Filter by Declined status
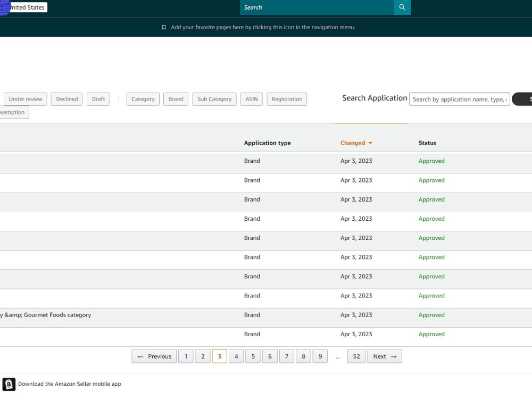Image resolution: width=532 pixels, height=399 pixels. point(67,99)
